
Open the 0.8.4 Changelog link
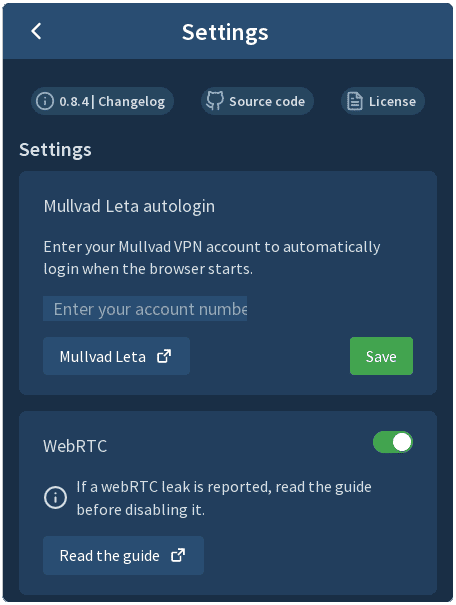pos(102,101)
